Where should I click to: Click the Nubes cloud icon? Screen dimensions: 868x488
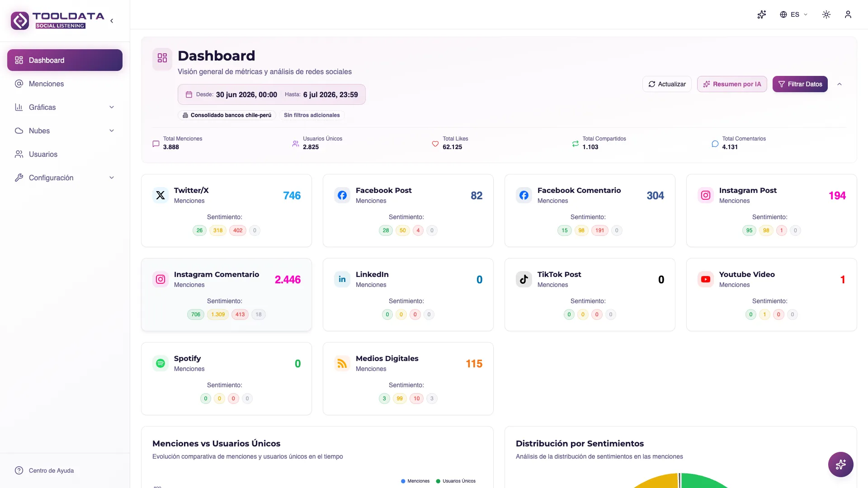pyautogui.click(x=19, y=131)
